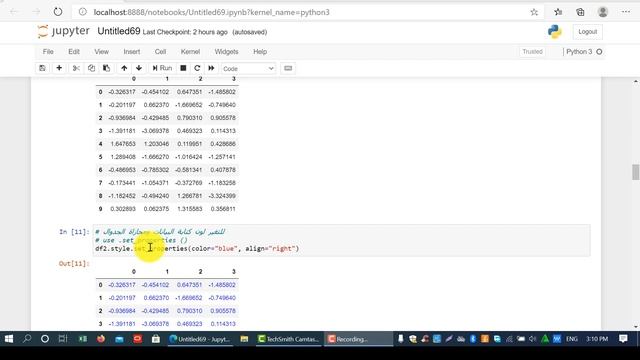
Task: Click the notebook vertical scrollbar thumb
Action: [x=636, y=172]
